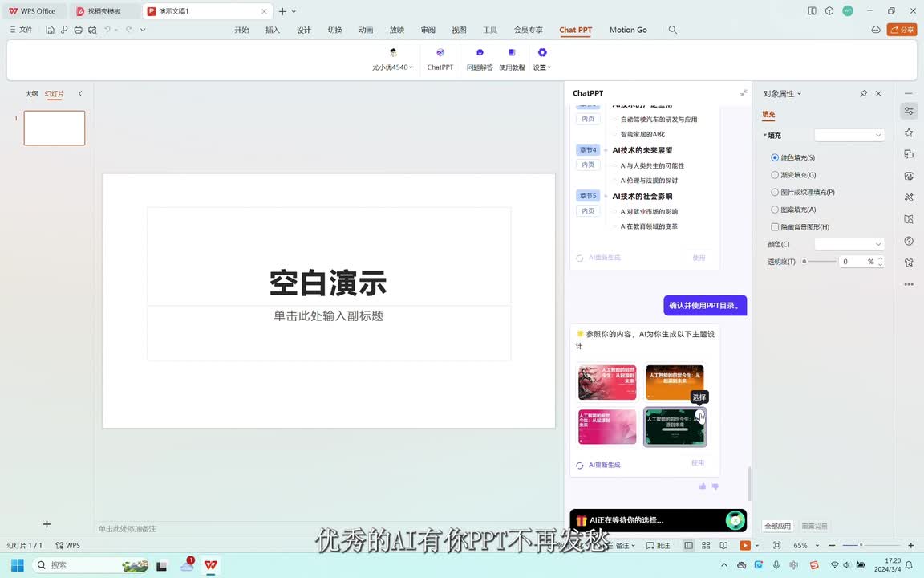Expand the 填充 preset dropdown

point(849,136)
